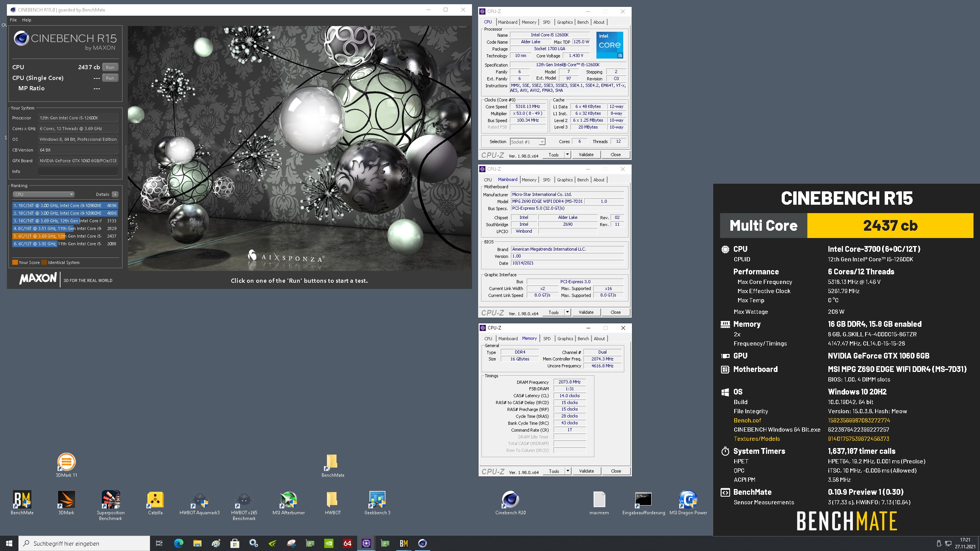980x551 pixels.
Task: Open Microsoft Store from the taskbar
Action: coord(235,543)
